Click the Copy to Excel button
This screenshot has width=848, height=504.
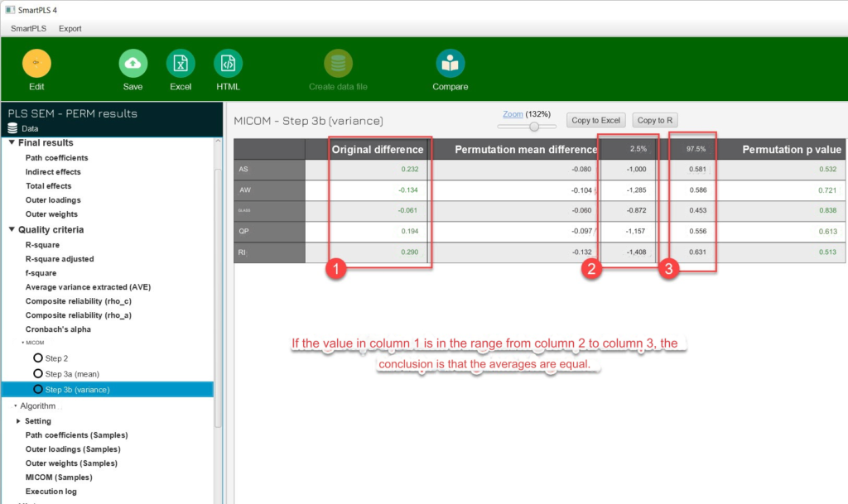595,120
